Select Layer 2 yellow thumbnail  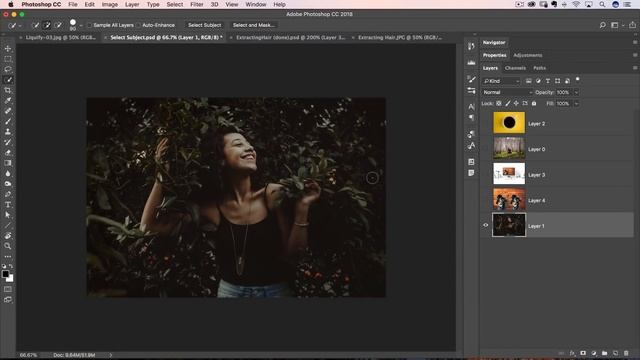(509, 122)
